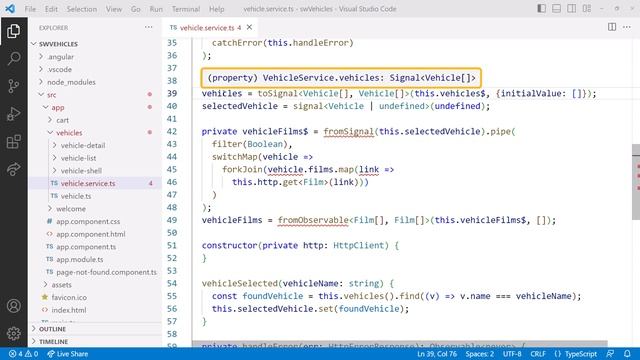Image resolution: width=640 pixels, height=360 pixels.
Task: Change end of line sequence CRLF
Action: pos(538,354)
